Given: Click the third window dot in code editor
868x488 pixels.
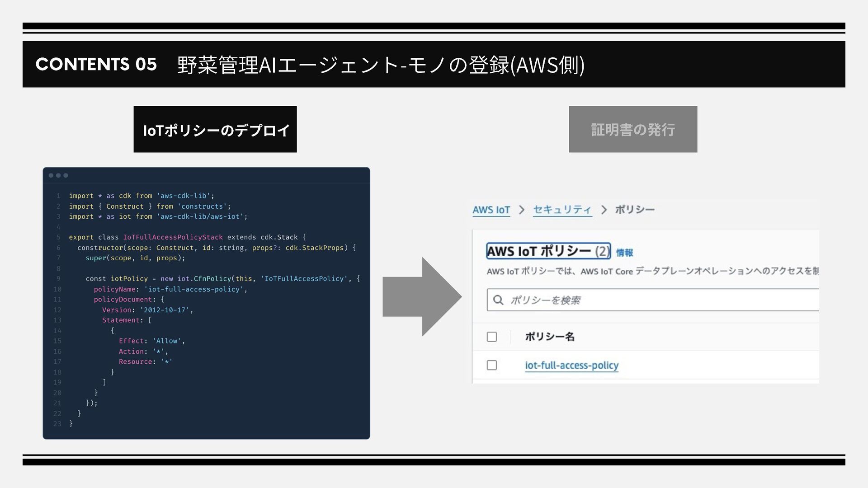Looking at the screenshot, I should click(66, 175).
